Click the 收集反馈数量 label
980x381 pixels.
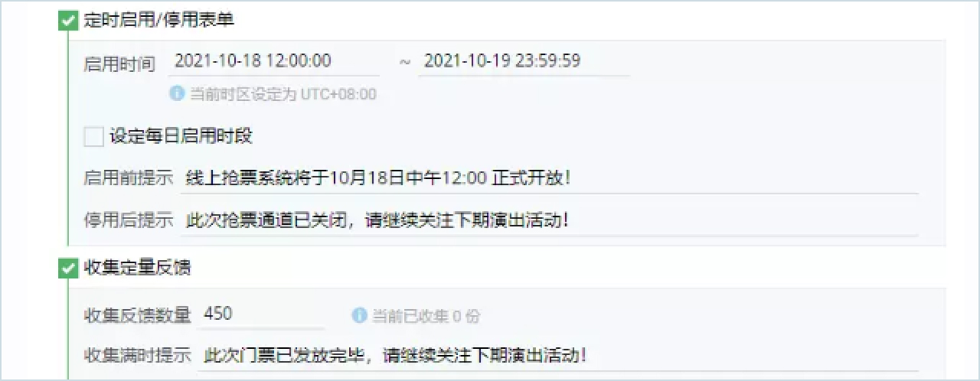point(137,315)
